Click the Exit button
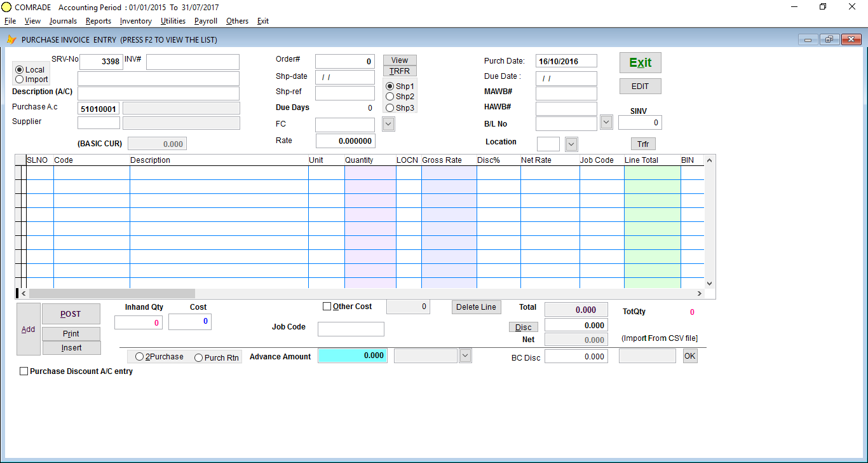Viewport: 868px width, 463px height. pyautogui.click(x=640, y=62)
